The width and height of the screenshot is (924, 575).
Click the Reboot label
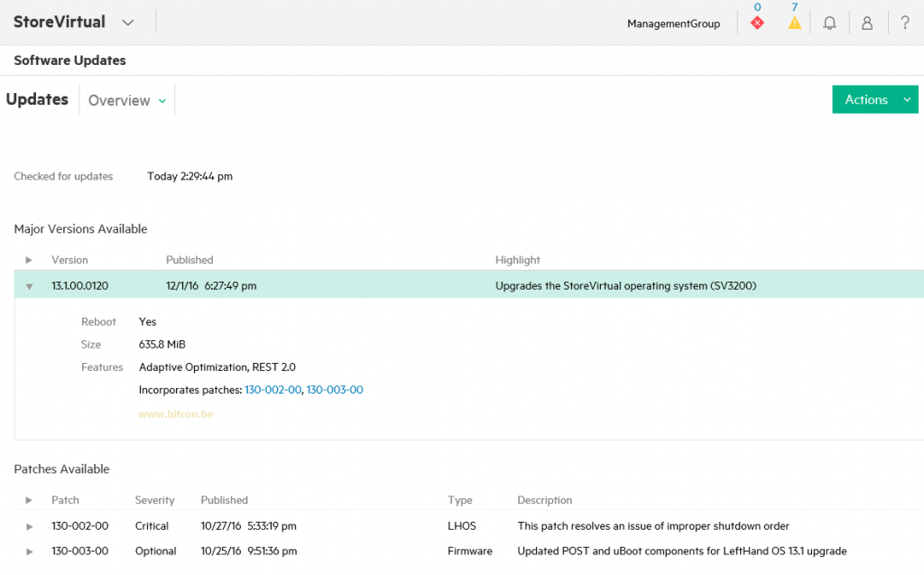(98, 322)
